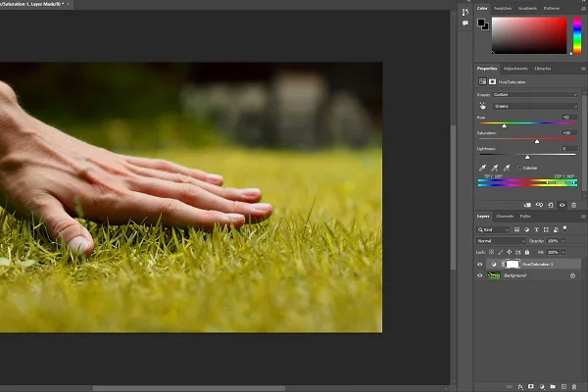
Task: Click the clip to layer icon
Action: [529, 205]
